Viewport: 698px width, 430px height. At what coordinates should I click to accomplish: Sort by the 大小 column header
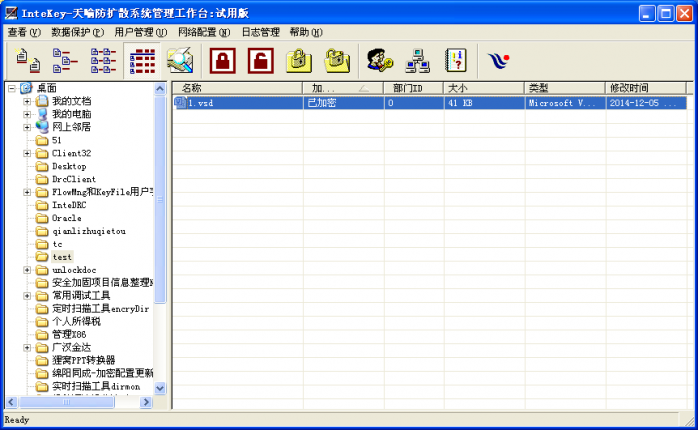point(484,88)
